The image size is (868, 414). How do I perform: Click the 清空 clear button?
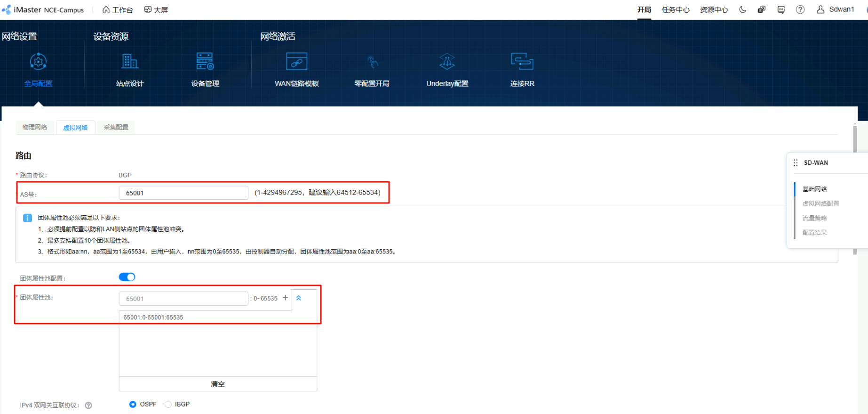[217, 384]
